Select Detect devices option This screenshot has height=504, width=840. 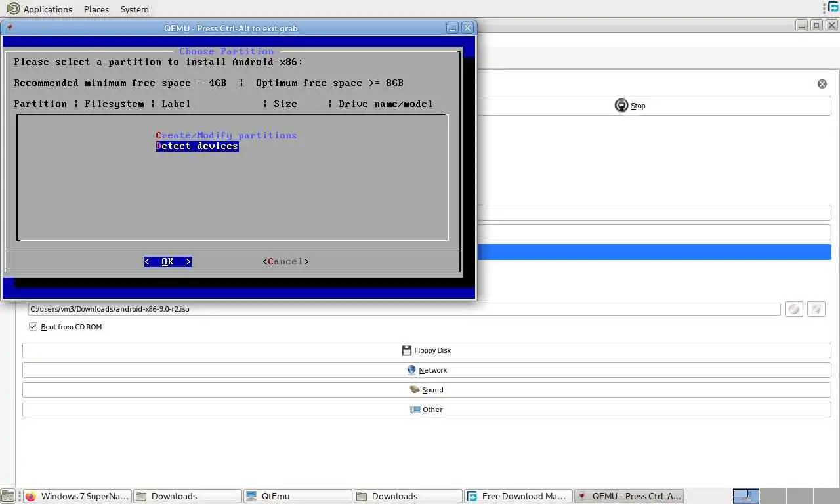(197, 146)
